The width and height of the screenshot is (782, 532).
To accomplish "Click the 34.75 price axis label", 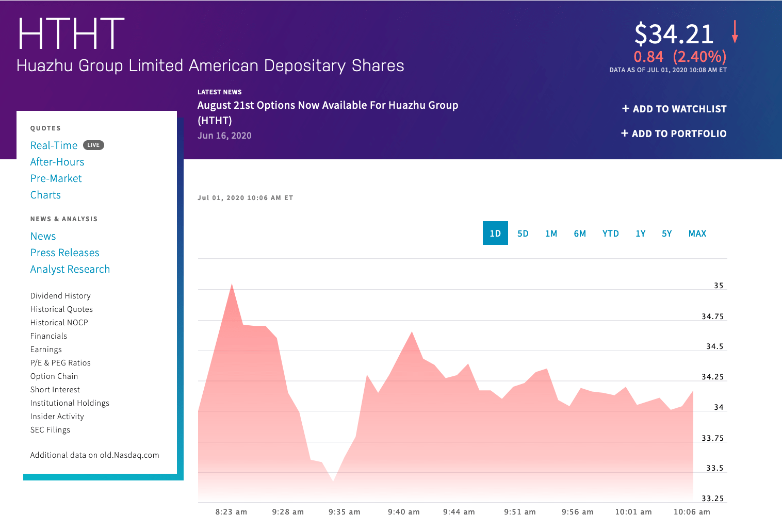I will (x=713, y=317).
